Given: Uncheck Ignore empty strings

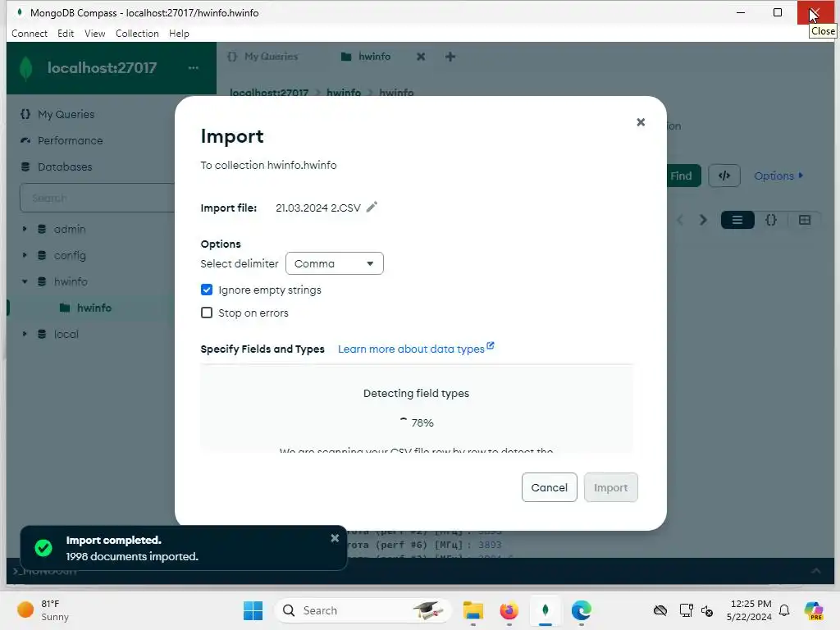Looking at the screenshot, I should pos(206,290).
